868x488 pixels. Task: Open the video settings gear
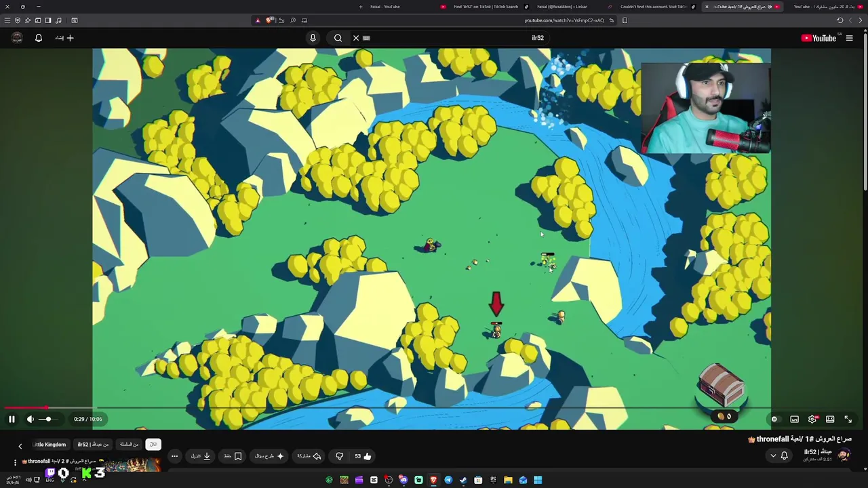pos(812,420)
